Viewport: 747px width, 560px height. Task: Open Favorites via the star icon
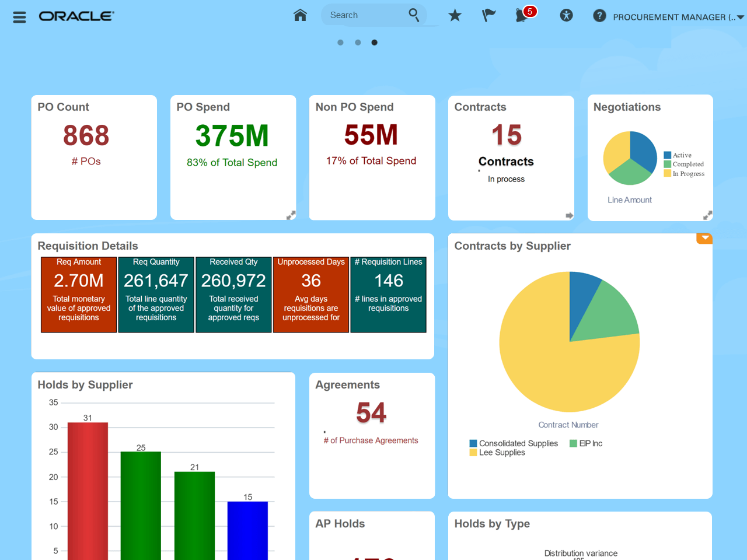[x=455, y=16]
